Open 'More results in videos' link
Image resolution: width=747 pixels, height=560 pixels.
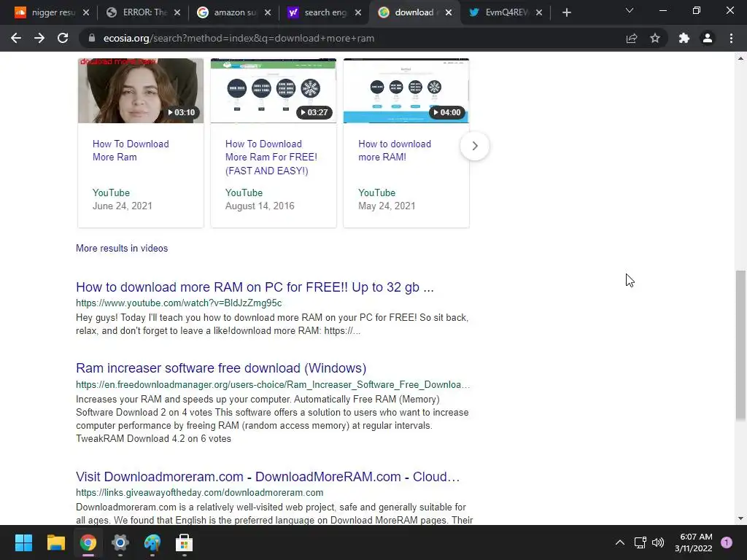pyautogui.click(x=122, y=248)
